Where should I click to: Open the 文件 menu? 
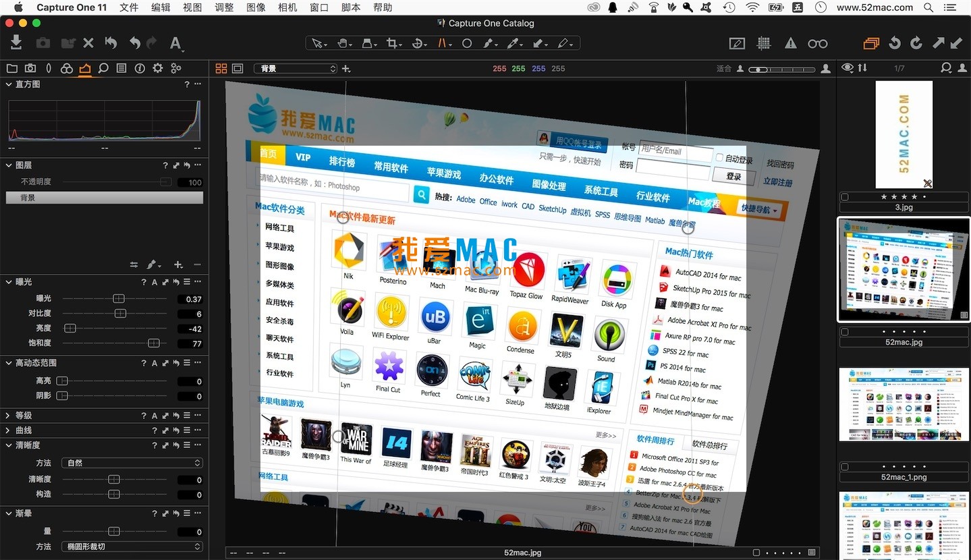coord(129,7)
